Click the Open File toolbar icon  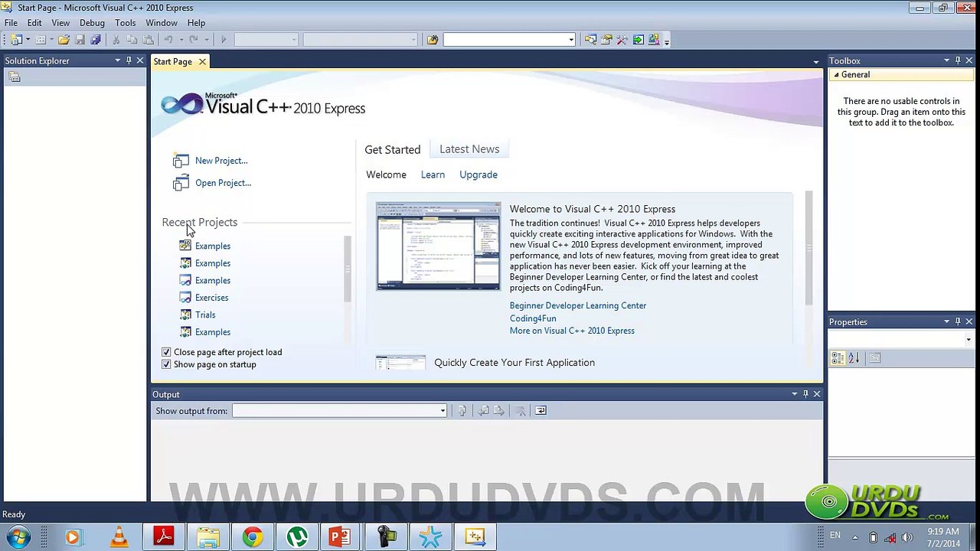[x=64, y=40]
